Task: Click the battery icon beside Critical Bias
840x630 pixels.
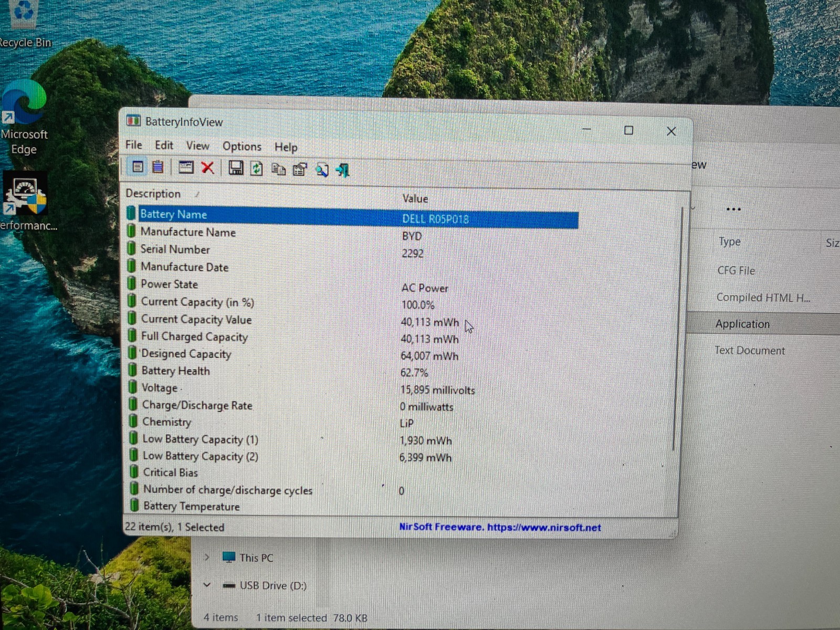Action: coord(134,471)
